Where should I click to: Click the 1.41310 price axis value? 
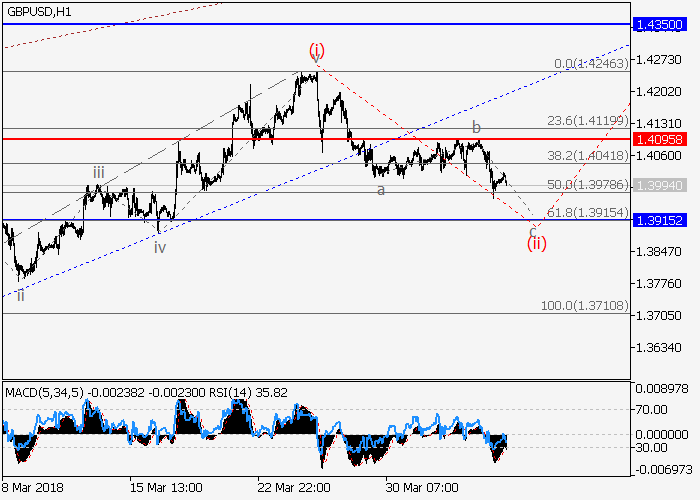(x=659, y=124)
